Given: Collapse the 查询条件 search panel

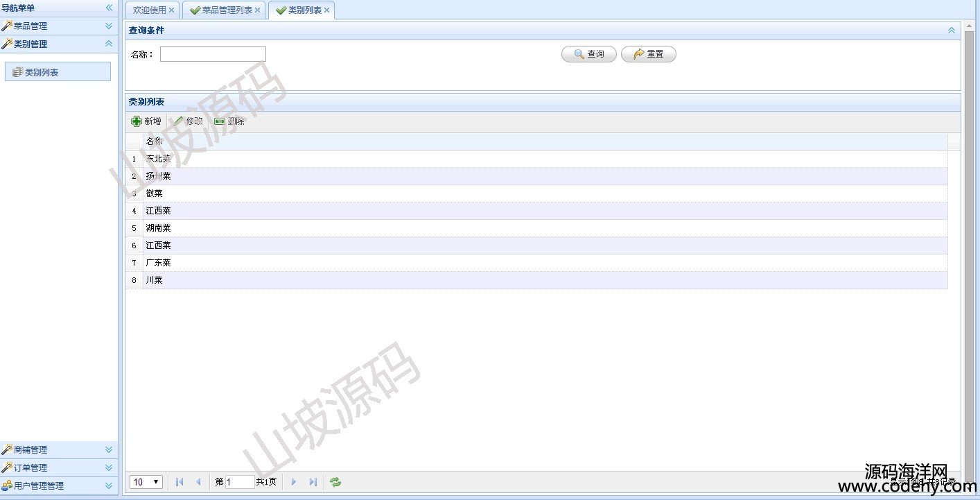Looking at the screenshot, I should [952, 31].
